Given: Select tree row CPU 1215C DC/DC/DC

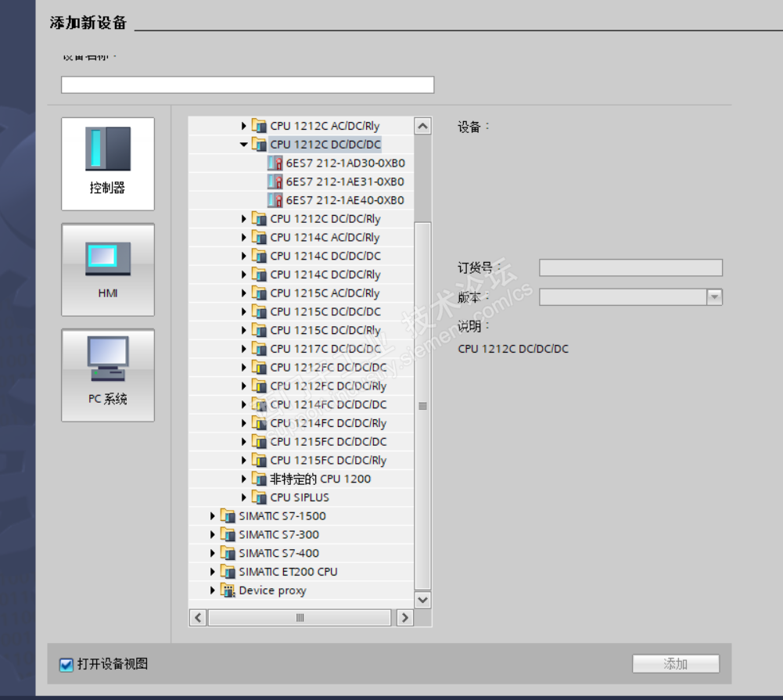Looking at the screenshot, I should 301,311.
